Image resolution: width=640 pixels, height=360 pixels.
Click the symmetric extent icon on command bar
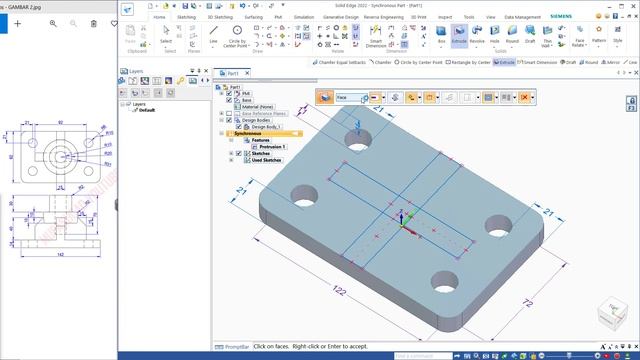(x=395, y=98)
